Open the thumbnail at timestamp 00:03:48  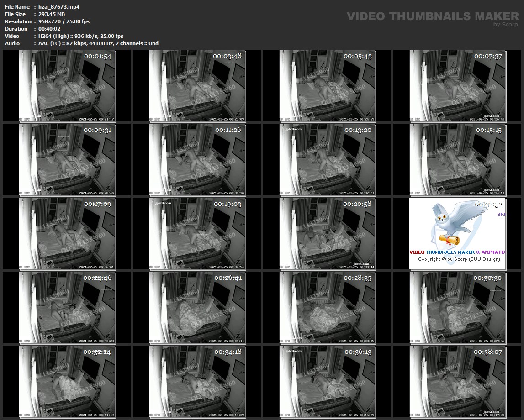tap(197, 85)
